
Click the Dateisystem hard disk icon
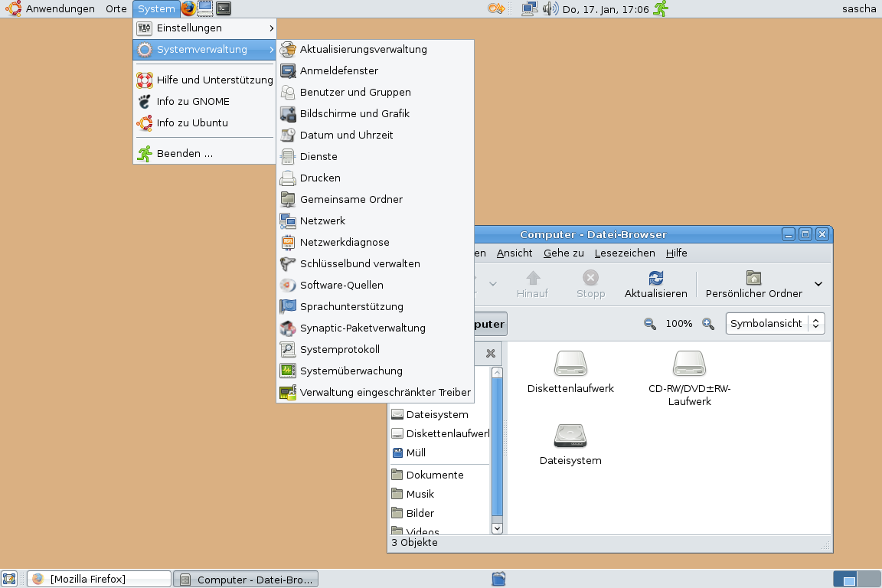click(x=570, y=436)
